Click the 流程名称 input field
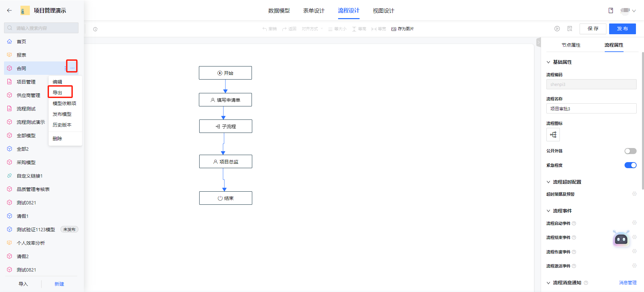The width and height of the screenshot is (644, 292). pos(591,108)
